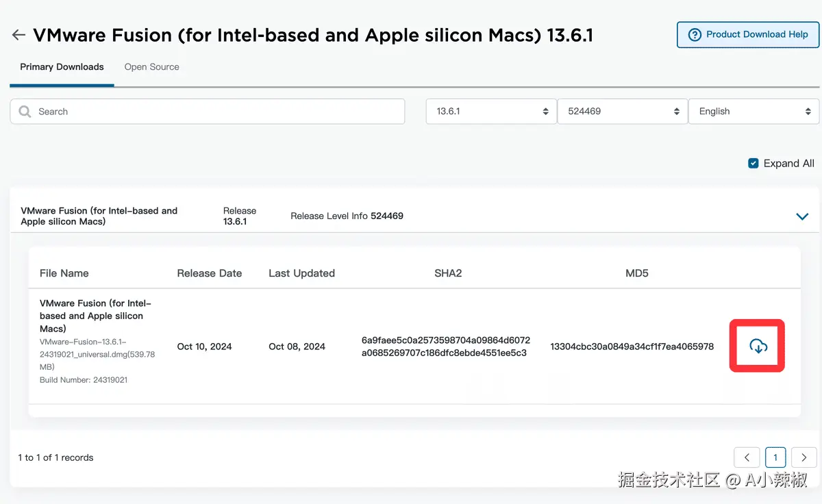Viewport: 822px width, 504px height.
Task: Click page number 1 button
Action: click(x=775, y=457)
